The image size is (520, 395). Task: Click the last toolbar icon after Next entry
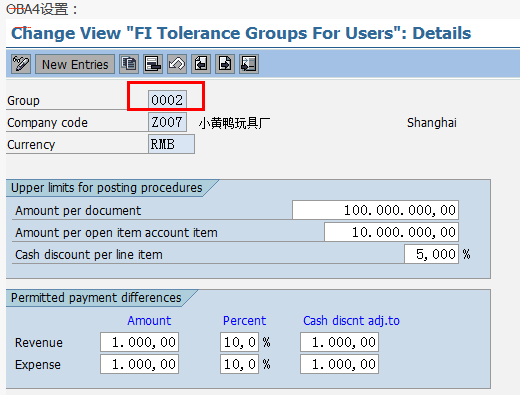[249, 64]
